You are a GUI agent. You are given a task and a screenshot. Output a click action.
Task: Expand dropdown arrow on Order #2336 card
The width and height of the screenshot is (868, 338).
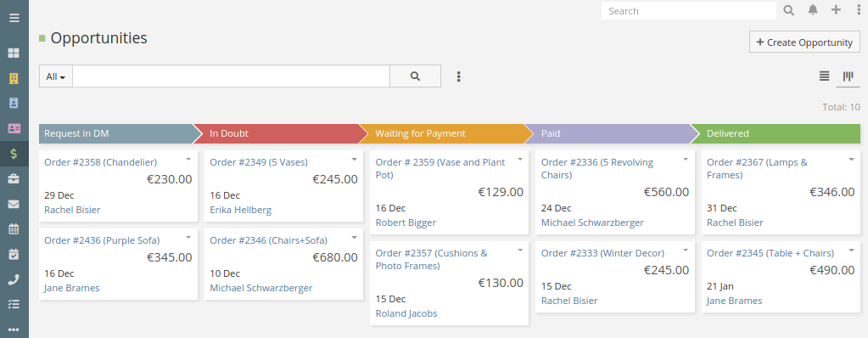coord(686,160)
